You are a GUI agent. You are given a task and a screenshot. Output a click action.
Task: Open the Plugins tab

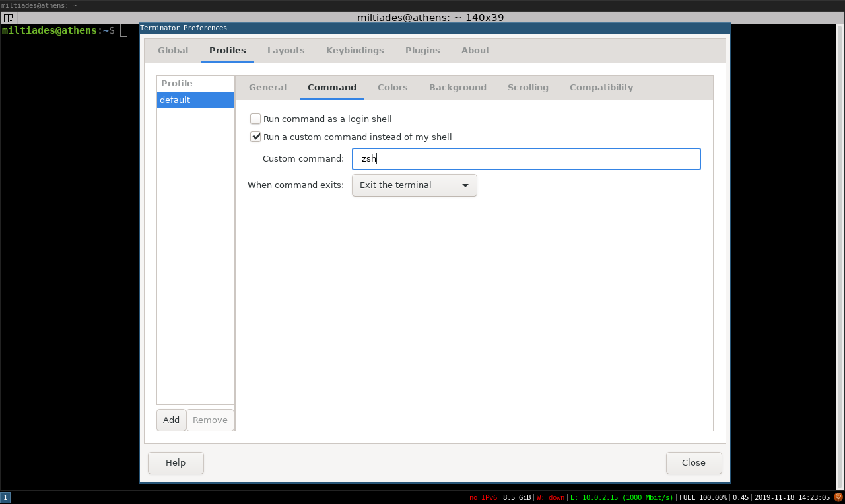tap(422, 50)
